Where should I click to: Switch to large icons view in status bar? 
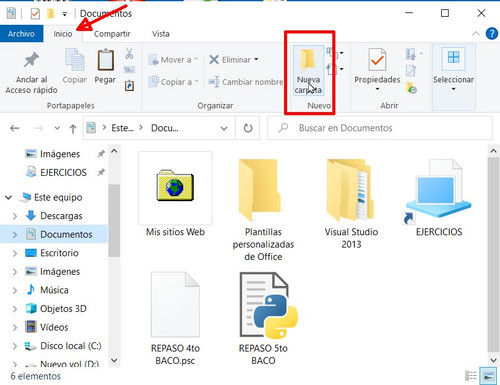(x=488, y=376)
